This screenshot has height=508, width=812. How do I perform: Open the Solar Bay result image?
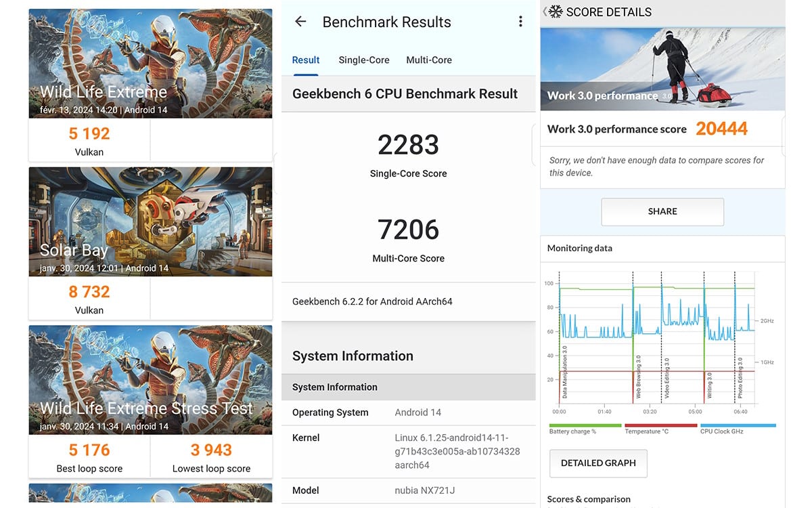pyautogui.click(x=150, y=222)
